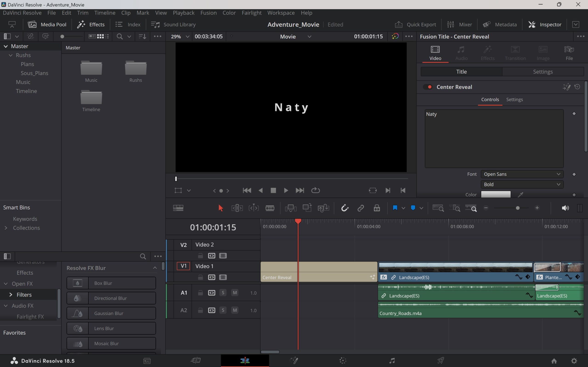Solo audio track A2
The image size is (588, 367).
tap(223, 310)
